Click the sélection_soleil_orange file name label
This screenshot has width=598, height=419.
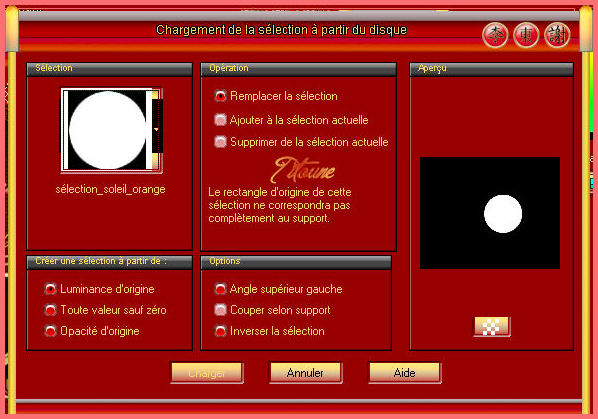click(111, 189)
